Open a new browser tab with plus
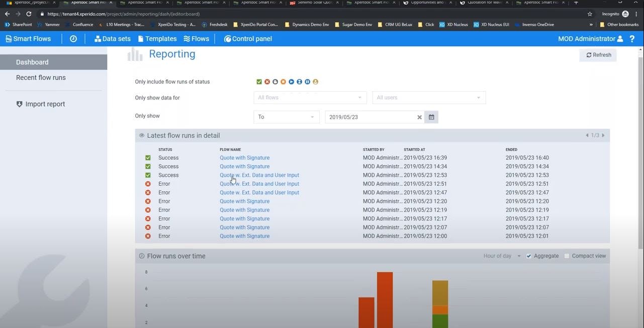 point(576,3)
